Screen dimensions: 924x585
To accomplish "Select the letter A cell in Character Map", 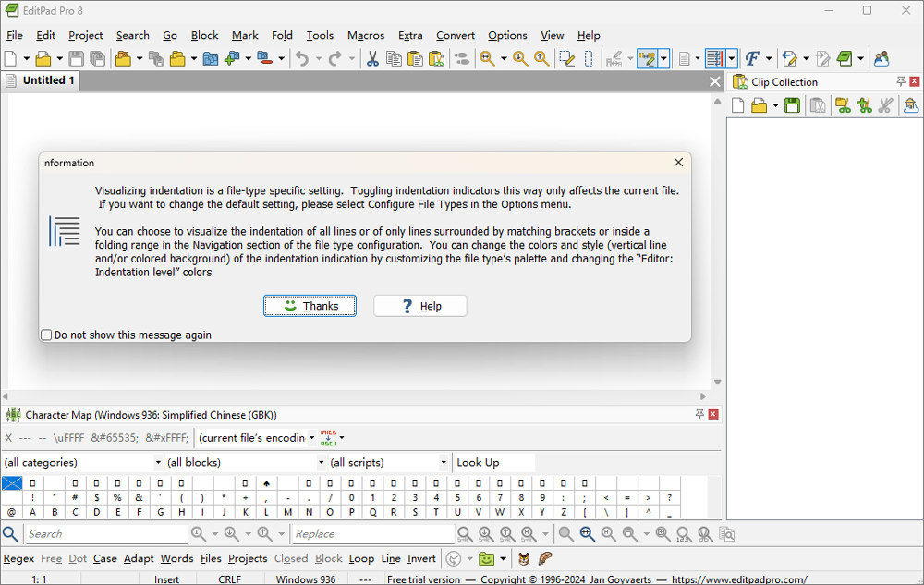I will click(x=33, y=512).
